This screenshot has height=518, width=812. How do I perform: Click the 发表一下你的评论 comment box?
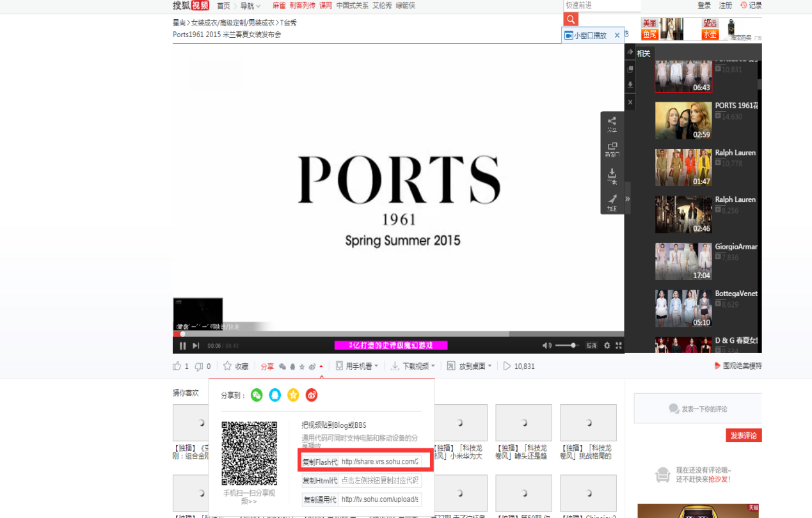[x=698, y=409]
